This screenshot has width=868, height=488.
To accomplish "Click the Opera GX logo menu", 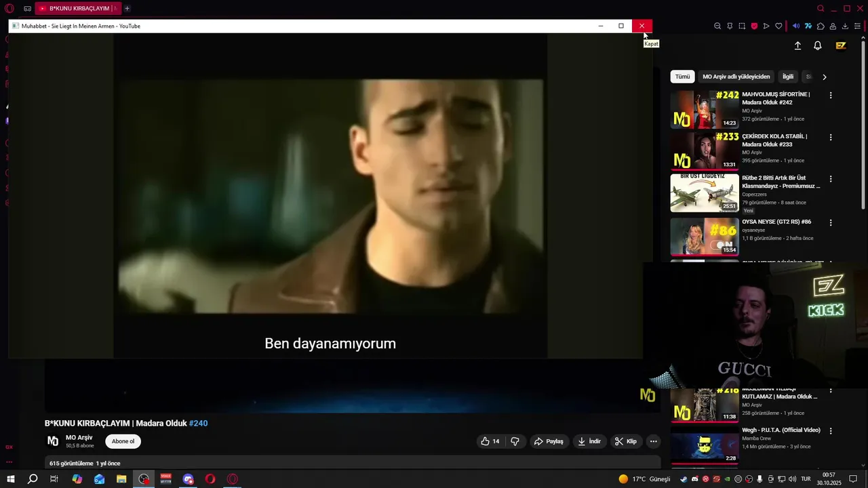I will click(x=9, y=8).
